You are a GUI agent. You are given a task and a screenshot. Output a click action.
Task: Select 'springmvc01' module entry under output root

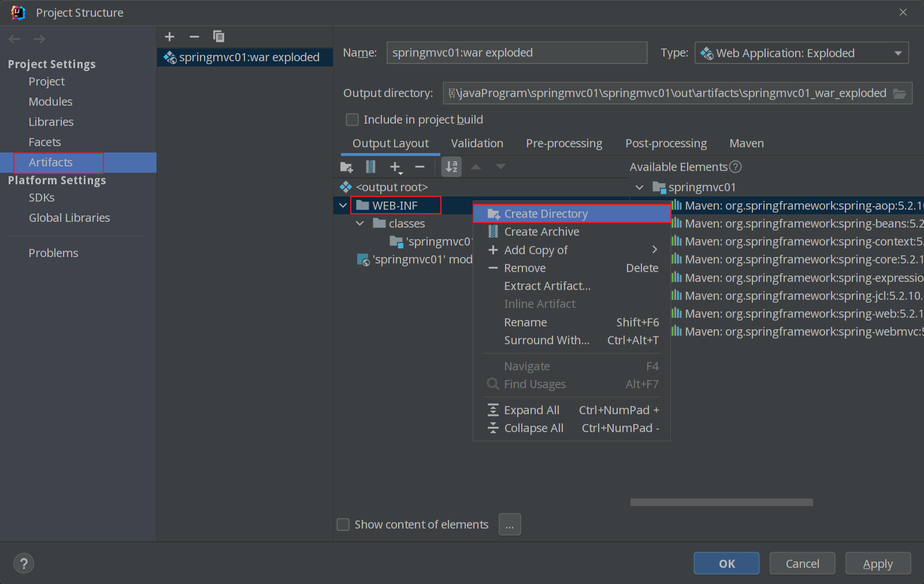coord(415,259)
